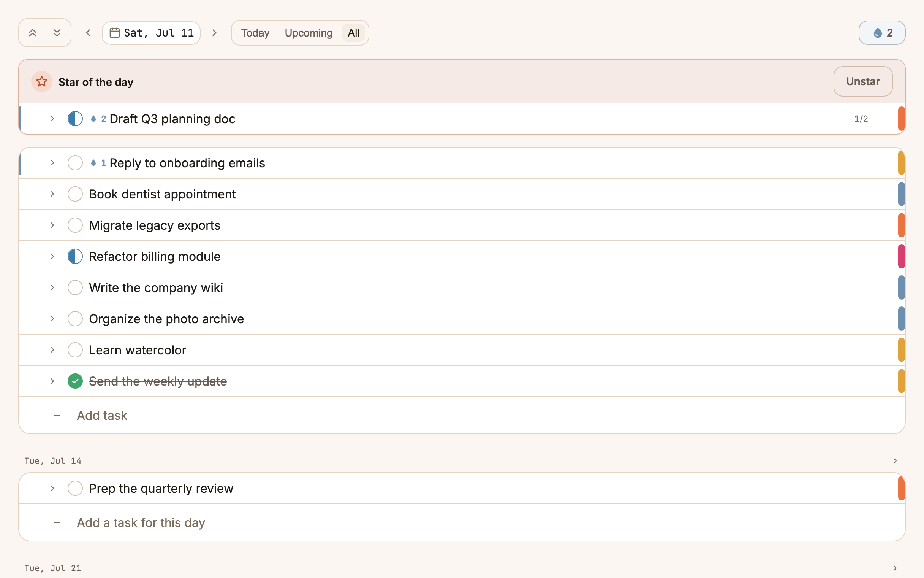Click the Tue, Jul 14 date heading
Image resolution: width=924 pixels, height=578 pixels.
(x=53, y=461)
